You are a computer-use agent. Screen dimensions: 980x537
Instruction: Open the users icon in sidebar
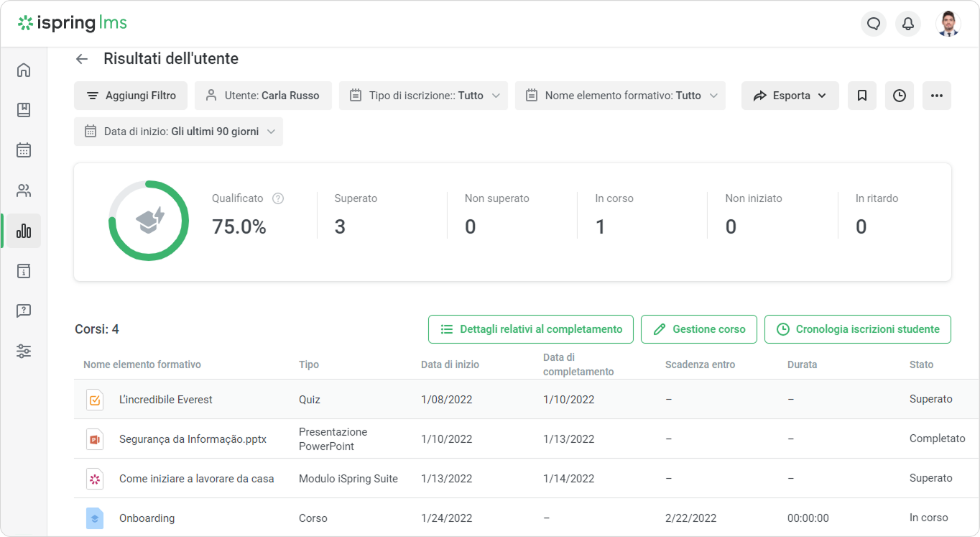(24, 191)
